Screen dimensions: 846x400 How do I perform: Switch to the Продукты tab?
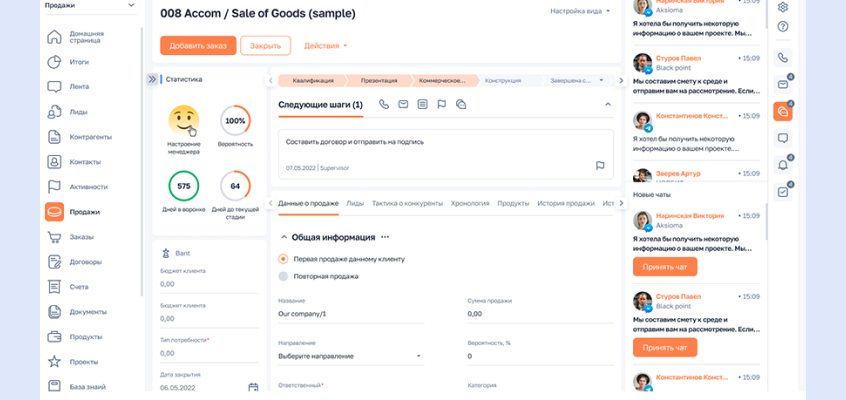point(513,203)
